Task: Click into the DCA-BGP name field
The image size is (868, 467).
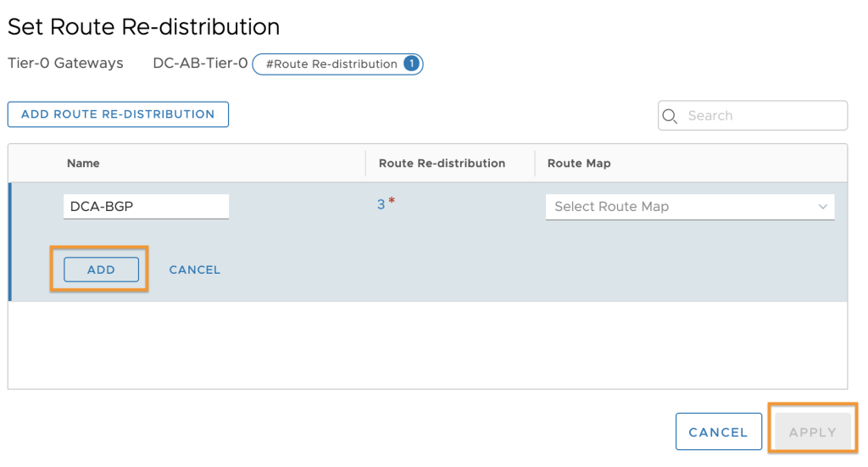Action: tap(146, 206)
